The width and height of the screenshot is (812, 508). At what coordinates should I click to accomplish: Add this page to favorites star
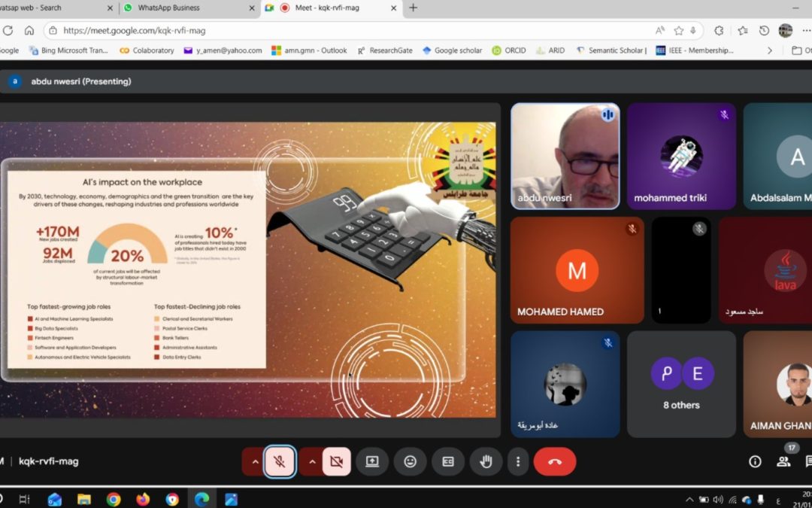pos(679,31)
